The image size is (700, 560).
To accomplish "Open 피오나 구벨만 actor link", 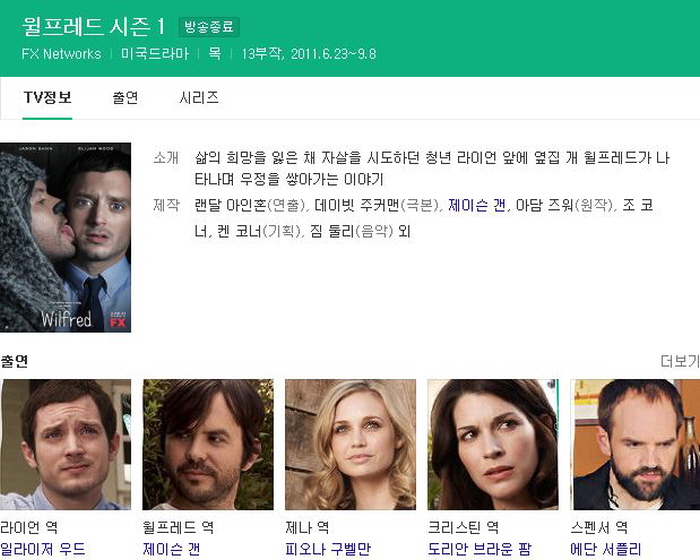I will (x=328, y=549).
